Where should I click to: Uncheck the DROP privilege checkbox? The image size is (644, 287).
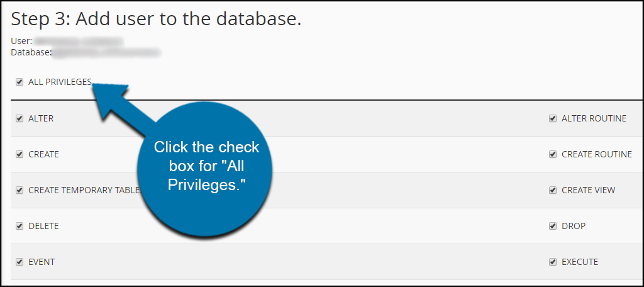(x=553, y=226)
